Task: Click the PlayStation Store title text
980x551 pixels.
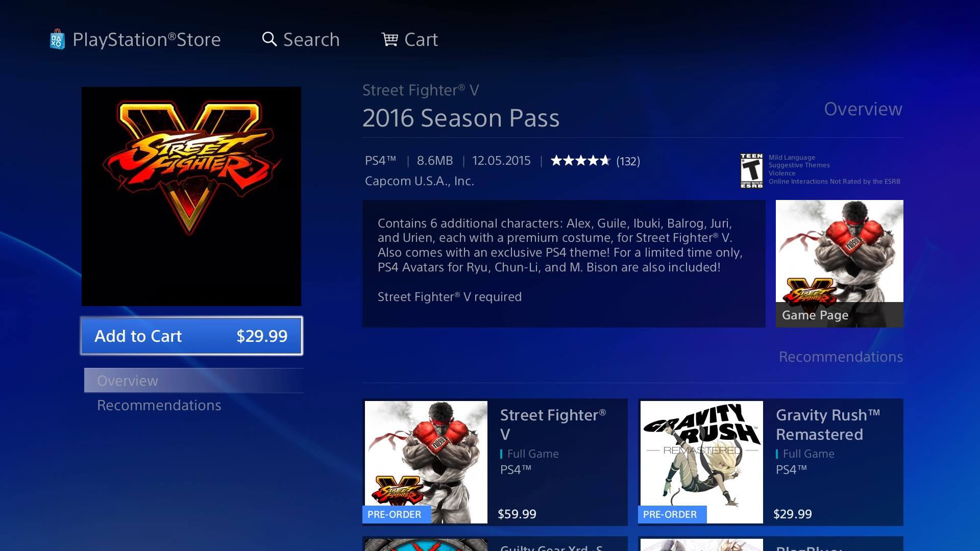Action: [x=146, y=39]
